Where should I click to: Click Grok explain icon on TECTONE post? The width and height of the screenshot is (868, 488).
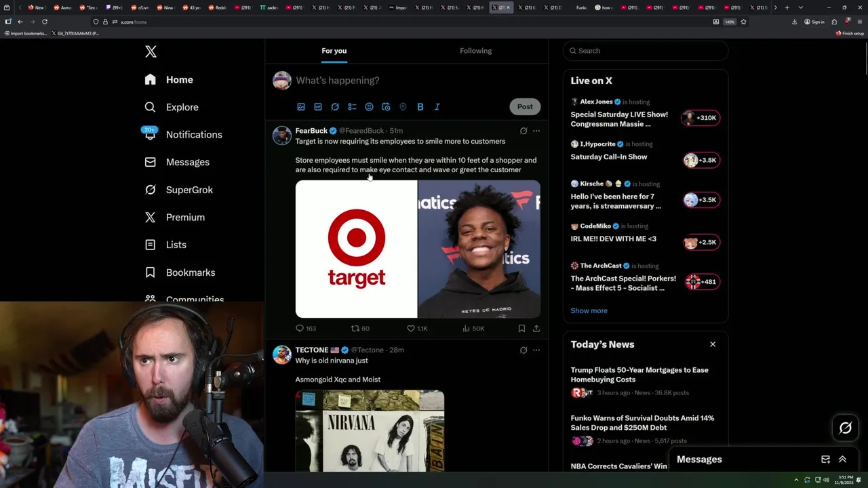(x=524, y=350)
